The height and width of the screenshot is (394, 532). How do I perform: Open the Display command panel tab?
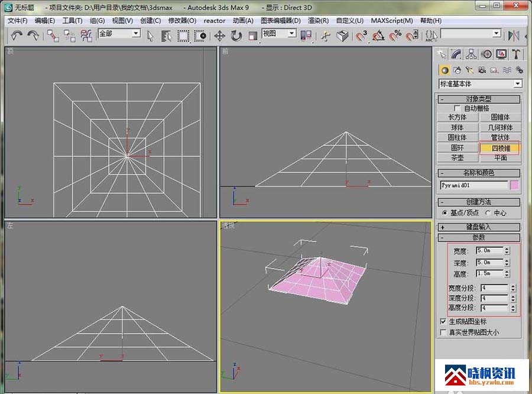click(501, 54)
